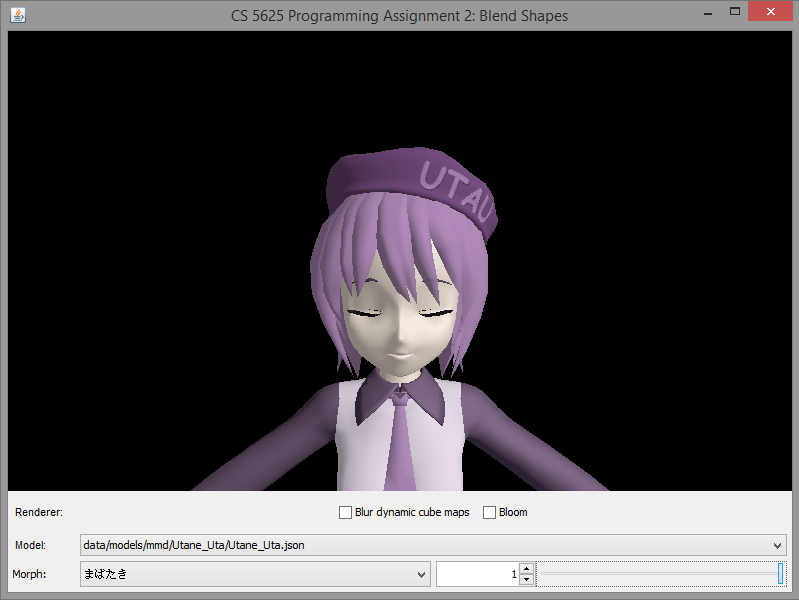Toggle the Bloom checkbox
Viewport: 799px width, 600px height.
coord(490,512)
